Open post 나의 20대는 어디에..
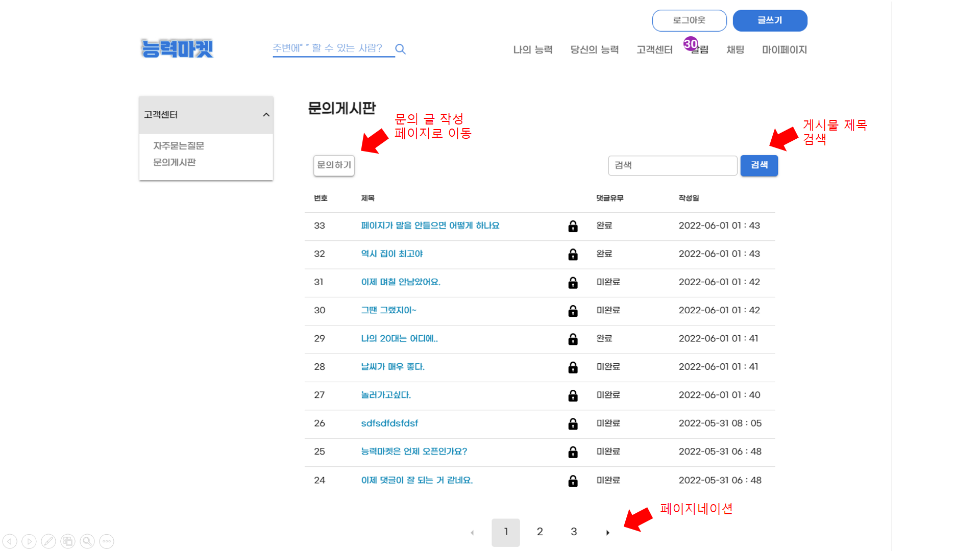Image resolution: width=980 pixels, height=551 pixels. pos(399,338)
